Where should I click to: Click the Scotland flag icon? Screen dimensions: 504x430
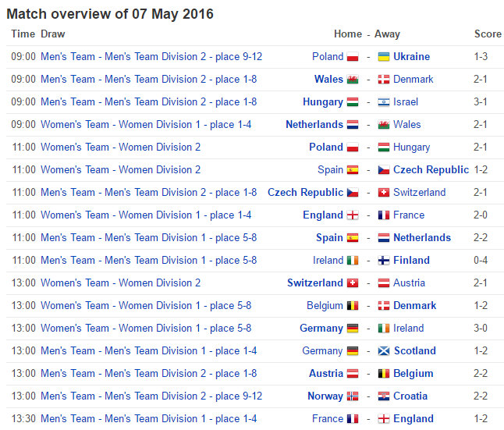(x=384, y=351)
